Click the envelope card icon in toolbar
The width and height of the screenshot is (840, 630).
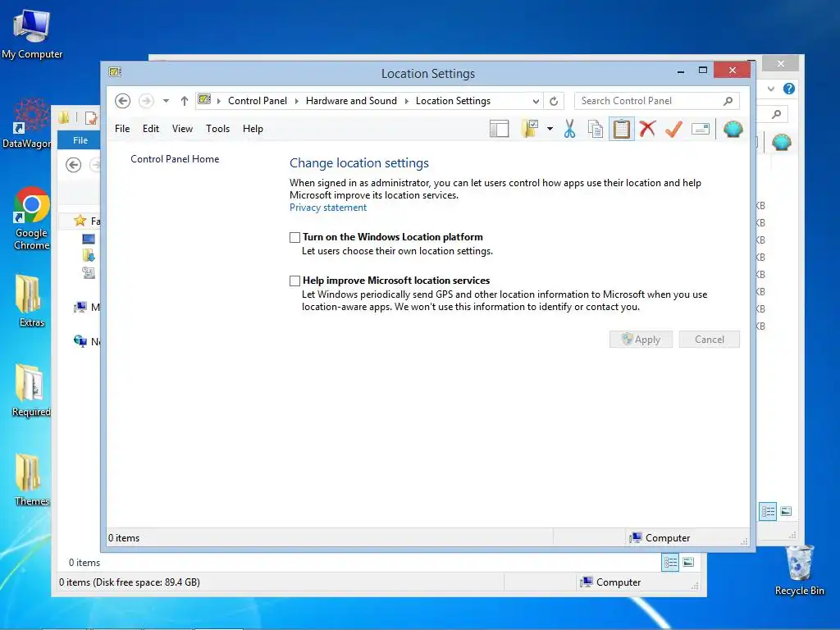pos(701,129)
